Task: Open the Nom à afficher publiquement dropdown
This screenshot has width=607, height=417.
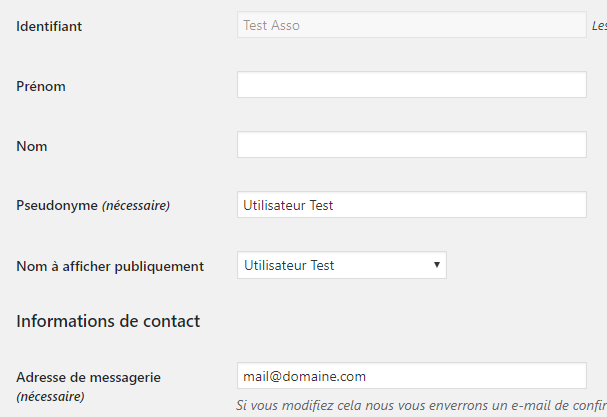Action: click(x=340, y=265)
